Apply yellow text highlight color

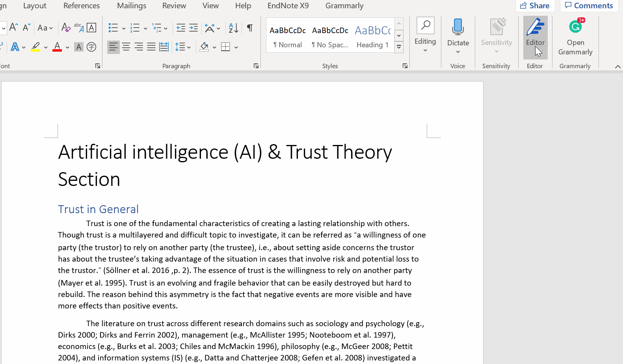35,47
